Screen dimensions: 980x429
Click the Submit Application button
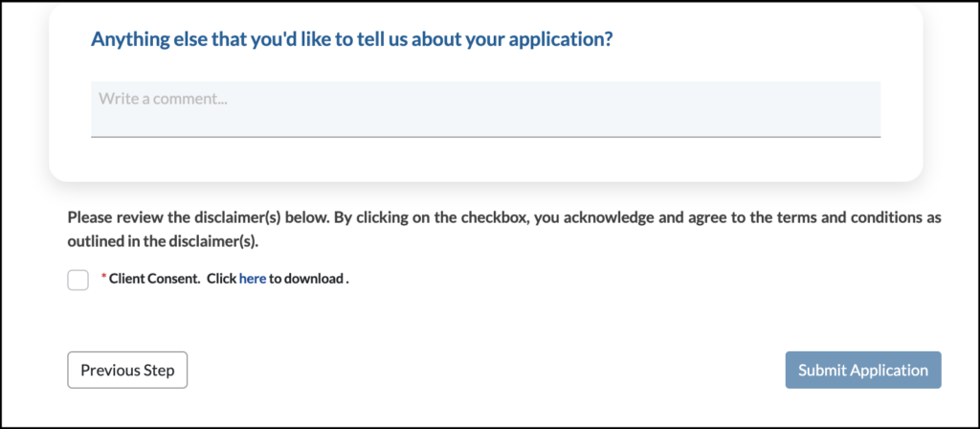pyautogui.click(x=863, y=371)
